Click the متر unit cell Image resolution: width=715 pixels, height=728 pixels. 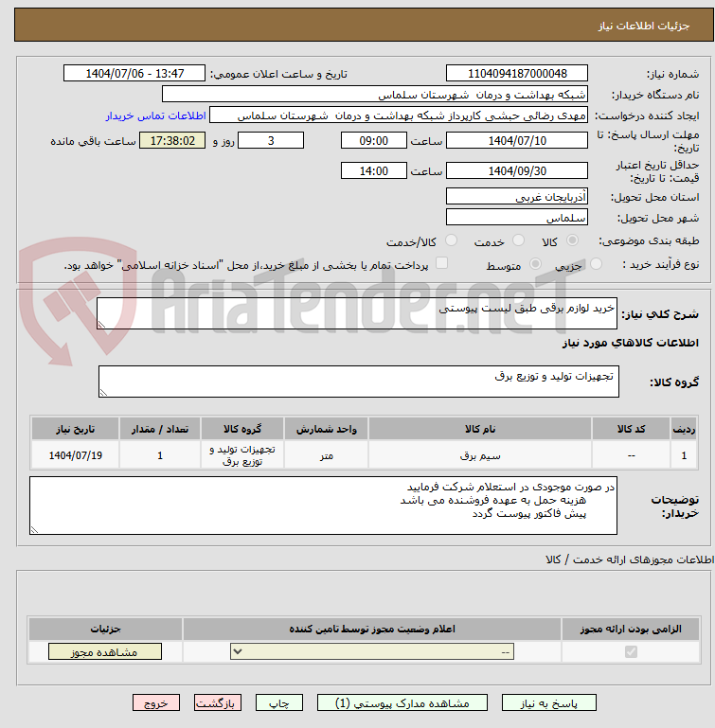click(326, 455)
